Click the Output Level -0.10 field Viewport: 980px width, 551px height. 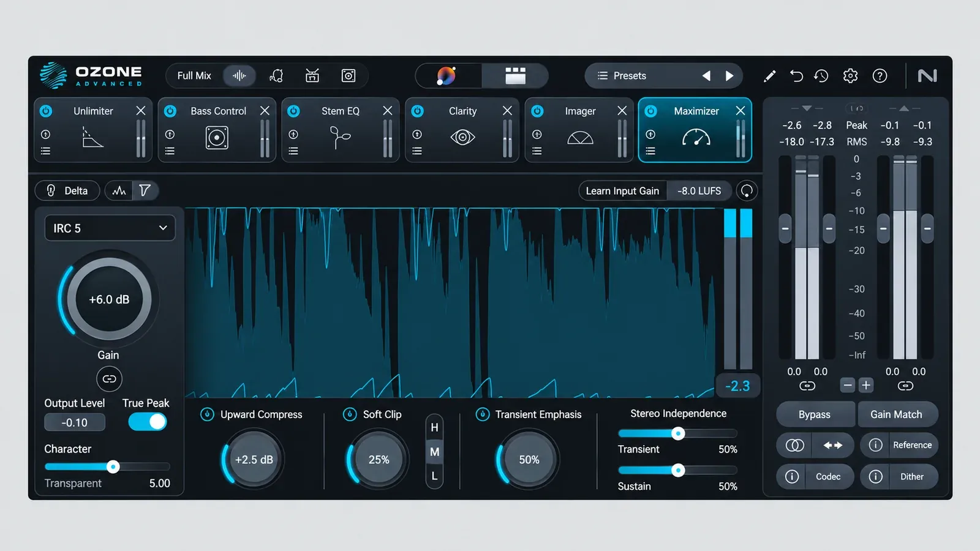pos(75,422)
